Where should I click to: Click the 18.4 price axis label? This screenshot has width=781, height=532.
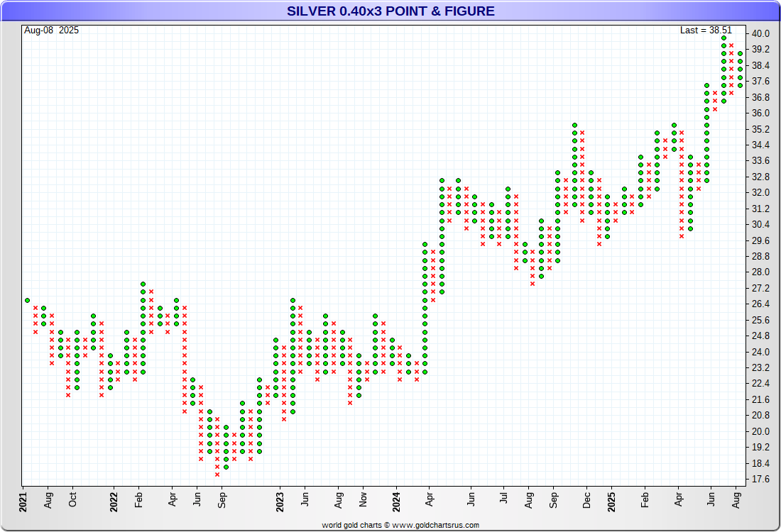point(760,463)
